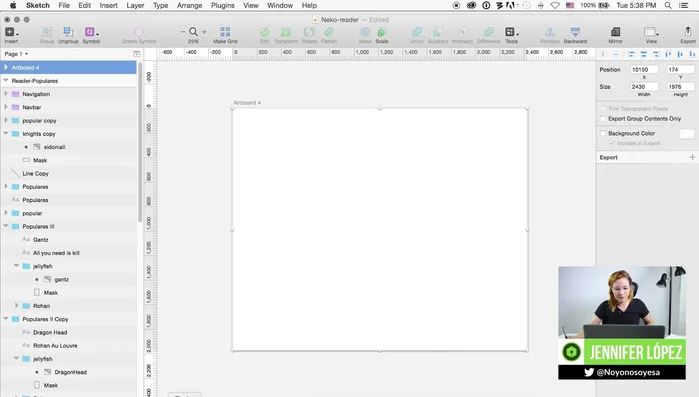This screenshot has height=397, width=699.
Task: Select the Transform tool
Action: 286,32
